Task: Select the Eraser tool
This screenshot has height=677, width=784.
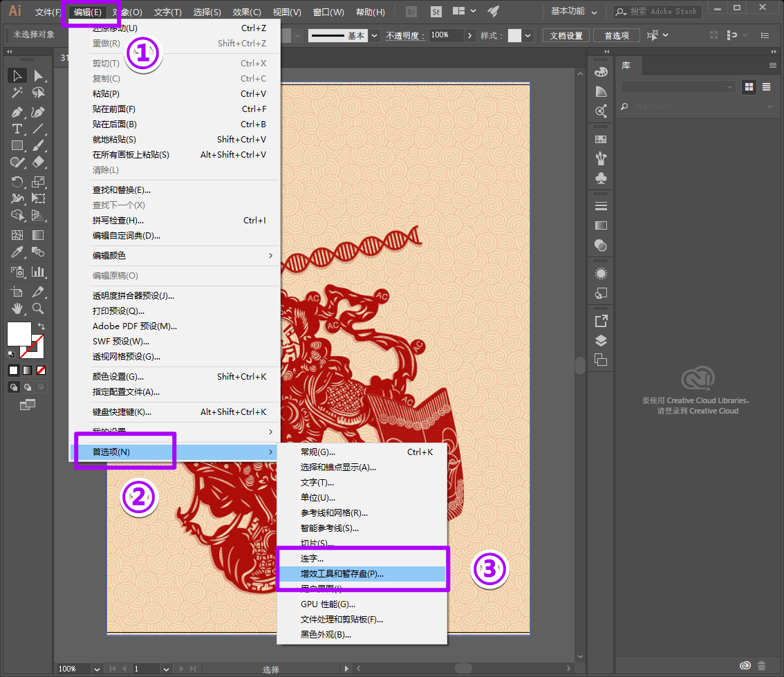Action: coord(38,162)
